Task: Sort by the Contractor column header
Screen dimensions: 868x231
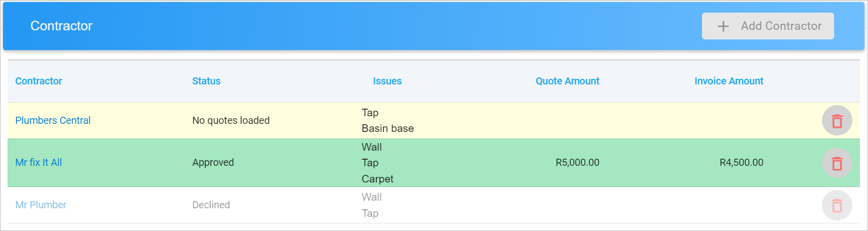Action: (38, 81)
